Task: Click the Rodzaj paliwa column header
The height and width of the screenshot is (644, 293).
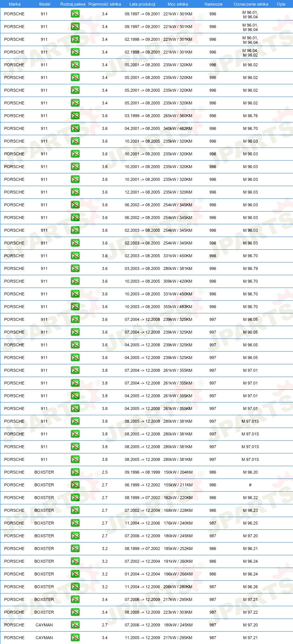Action: tap(73, 4)
